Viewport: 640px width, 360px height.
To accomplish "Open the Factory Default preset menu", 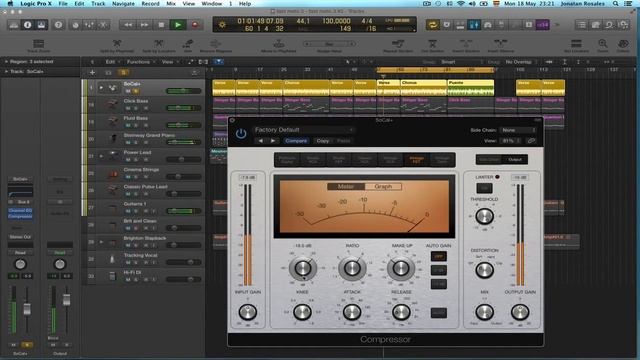I will (304, 130).
